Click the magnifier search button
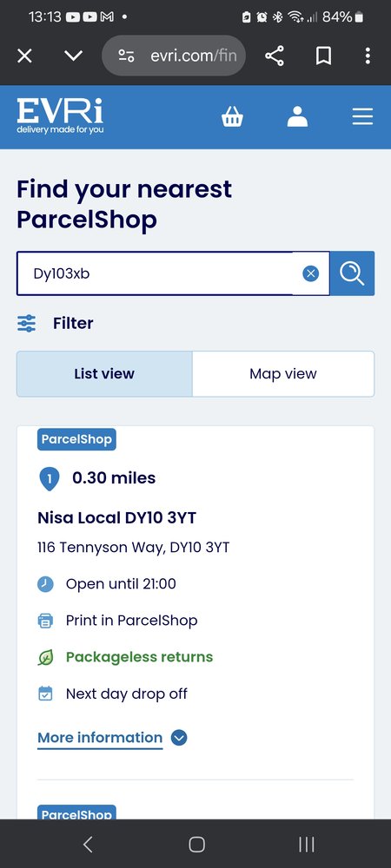Image resolution: width=391 pixels, height=868 pixels. (x=352, y=273)
